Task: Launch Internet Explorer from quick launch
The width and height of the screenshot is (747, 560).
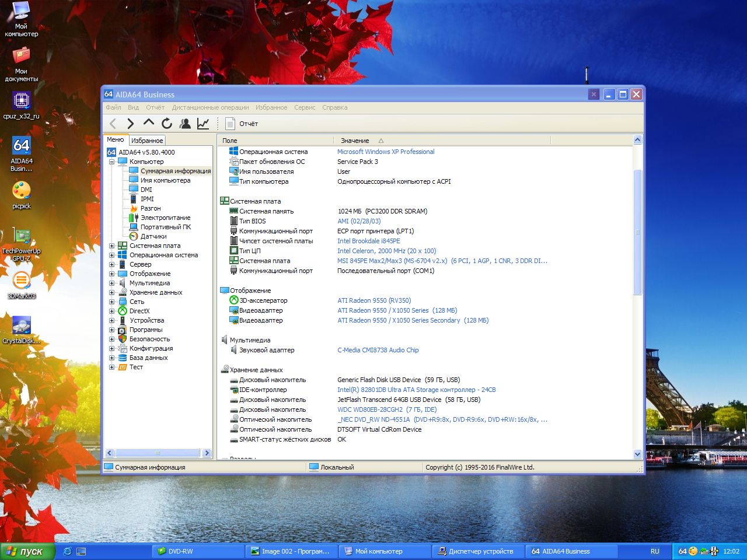Action: 67,551
